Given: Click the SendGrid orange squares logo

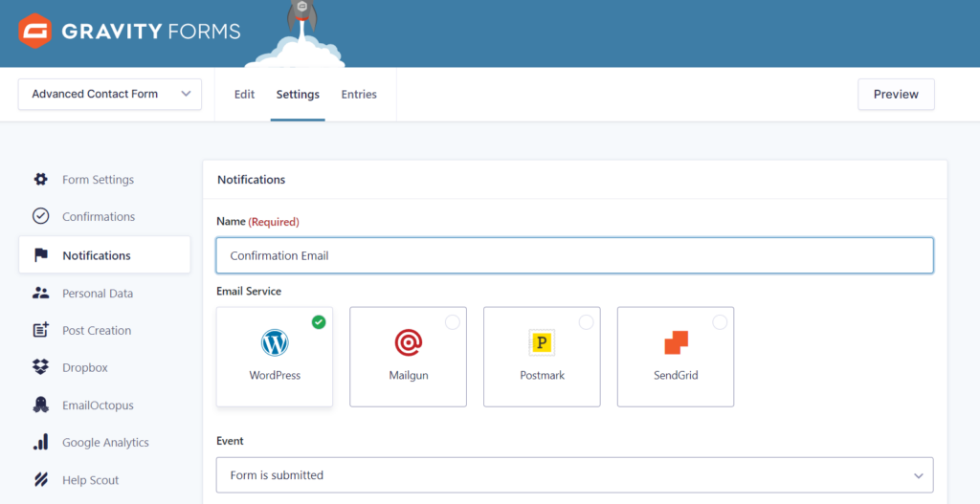Looking at the screenshot, I should (676, 342).
